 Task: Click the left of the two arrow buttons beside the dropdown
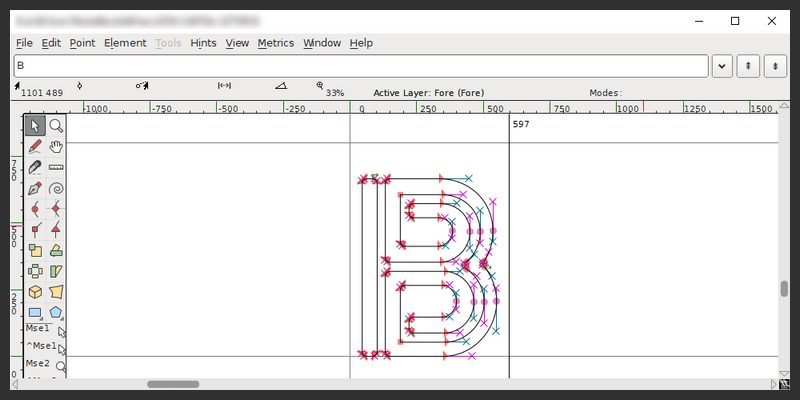coord(749,66)
